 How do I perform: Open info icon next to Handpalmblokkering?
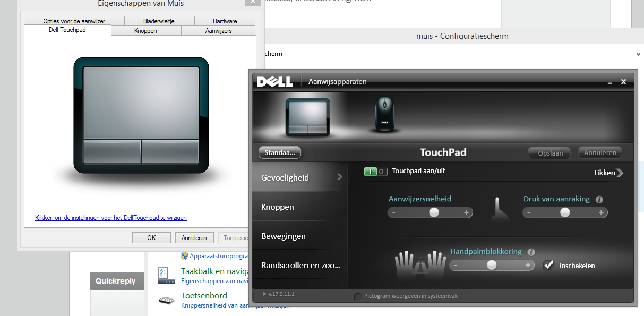point(531,252)
